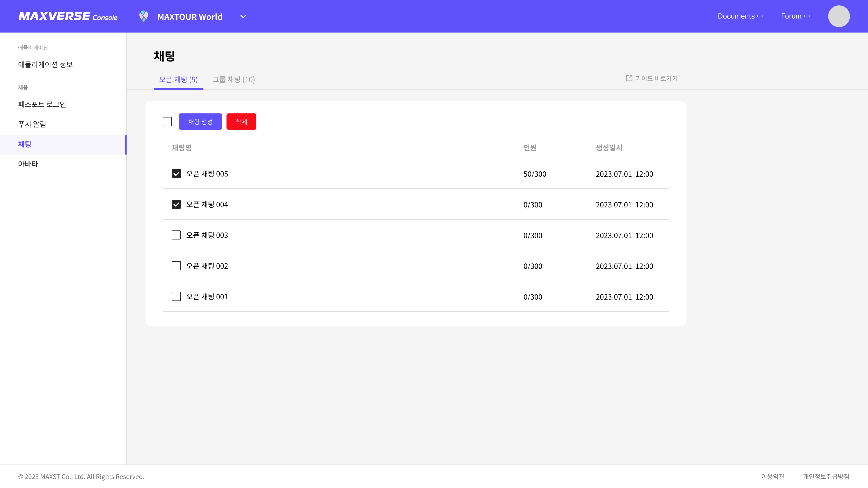This screenshot has height=488, width=868.
Task: Uncheck the 오픈 채팅 004 checkbox
Action: pos(176,204)
